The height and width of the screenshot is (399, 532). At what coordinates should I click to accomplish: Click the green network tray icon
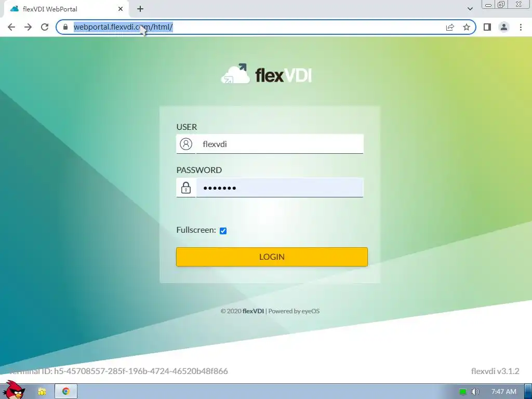(462, 392)
